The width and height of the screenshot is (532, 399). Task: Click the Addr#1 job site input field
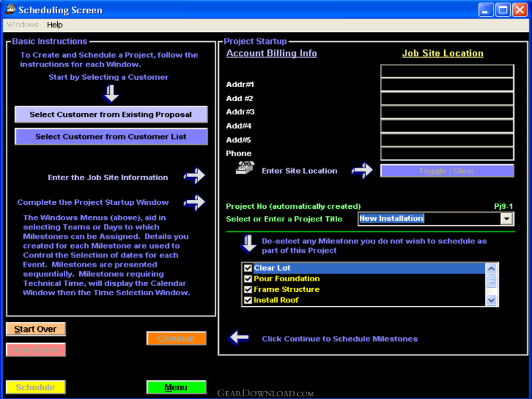pos(447,84)
